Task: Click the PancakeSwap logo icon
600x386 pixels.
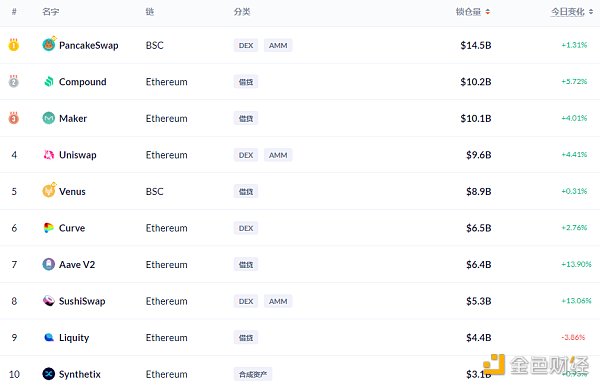Action: pos(49,44)
